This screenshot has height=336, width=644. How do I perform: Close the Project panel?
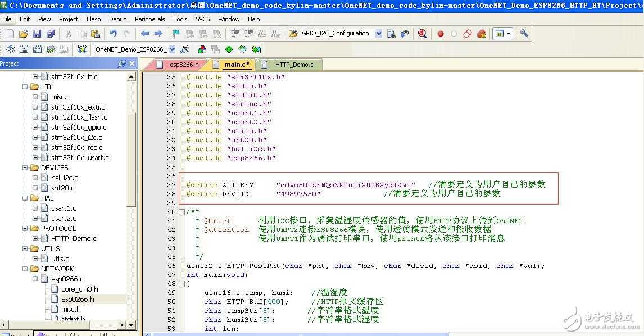click(x=132, y=63)
